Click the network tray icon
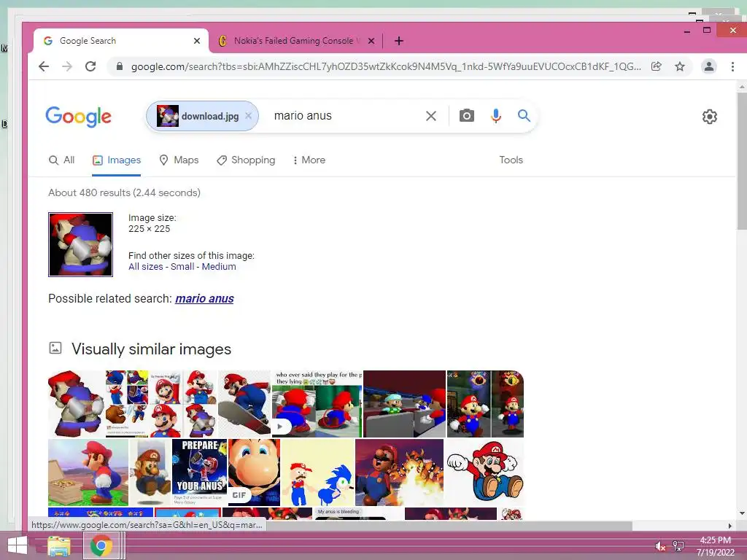 [x=678, y=546]
